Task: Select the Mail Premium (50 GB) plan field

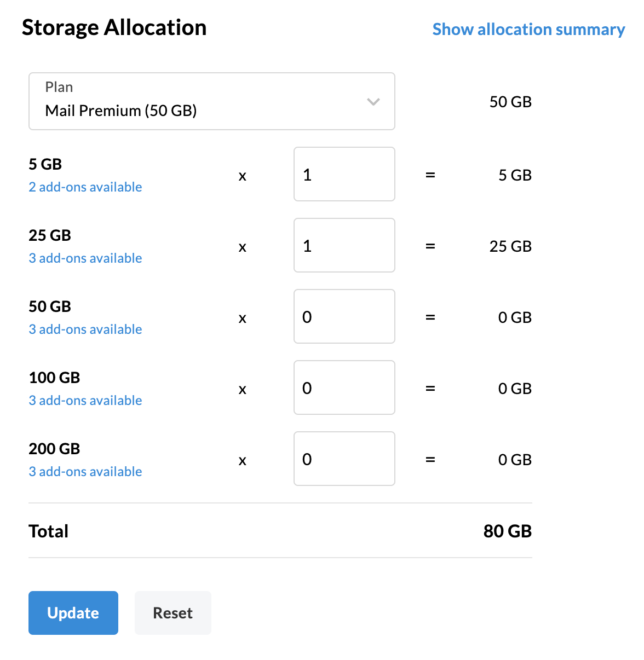Action: click(212, 101)
